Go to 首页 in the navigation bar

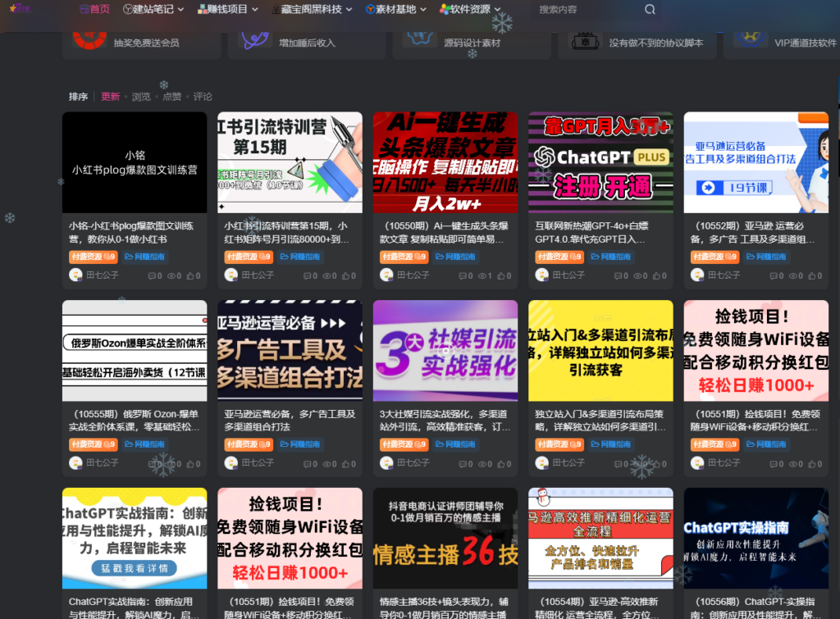94,10
